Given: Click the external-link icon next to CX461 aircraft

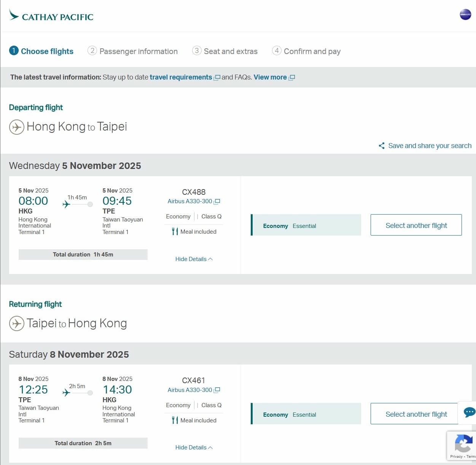Looking at the screenshot, I should [217, 390].
